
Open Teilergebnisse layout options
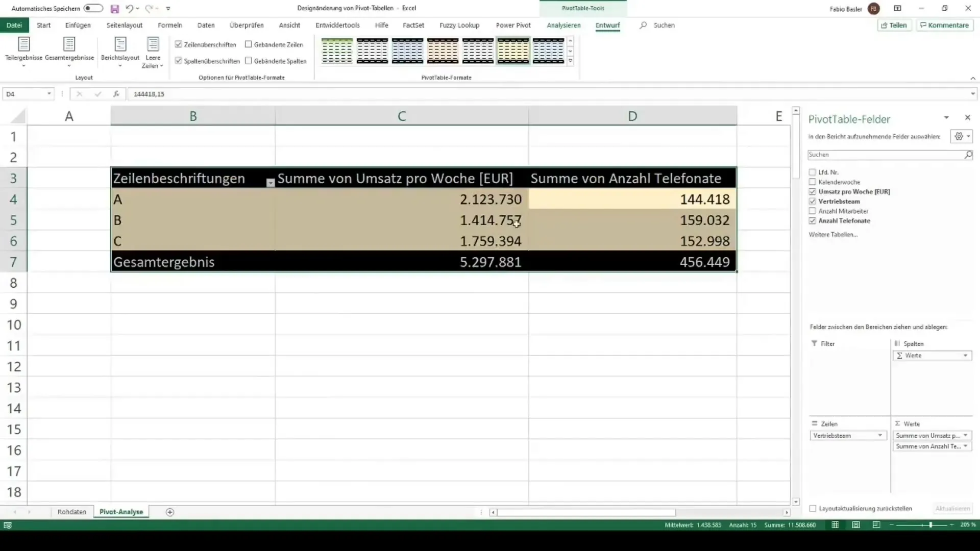click(x=23, y=52)
